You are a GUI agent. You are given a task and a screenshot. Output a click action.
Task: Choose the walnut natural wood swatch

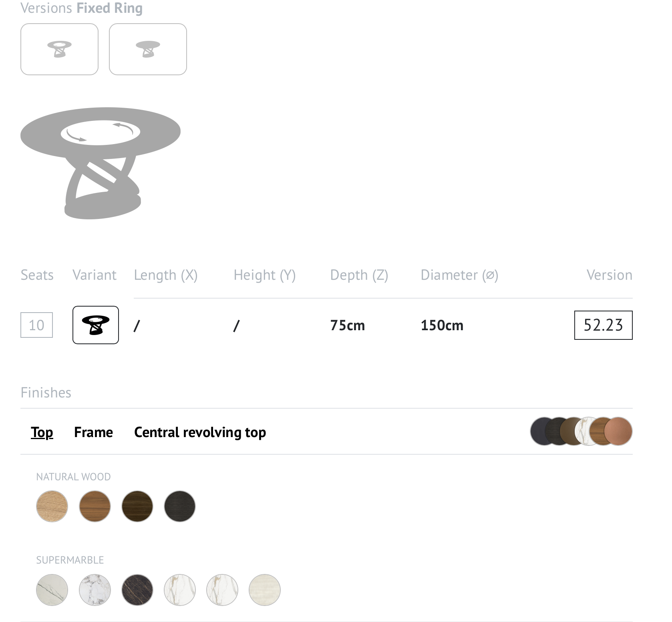(95, 506)
